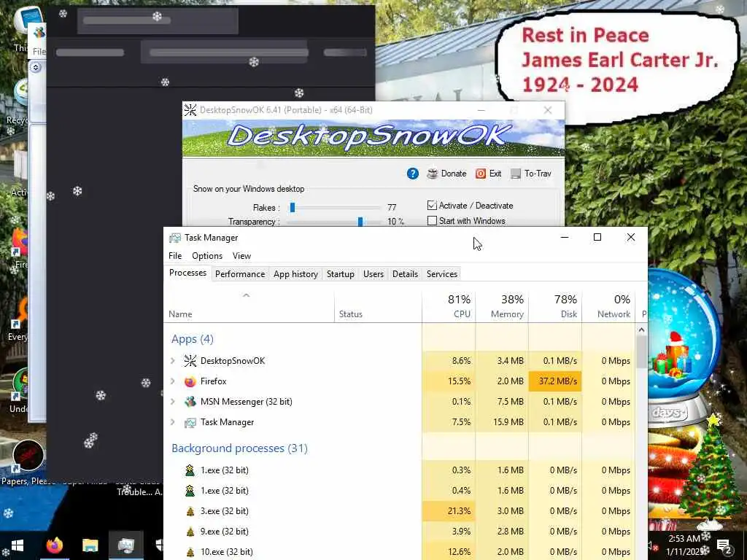Click the Task Manager icon in process list
This screenshot has height=560, width=747.
tap(190, 422)
